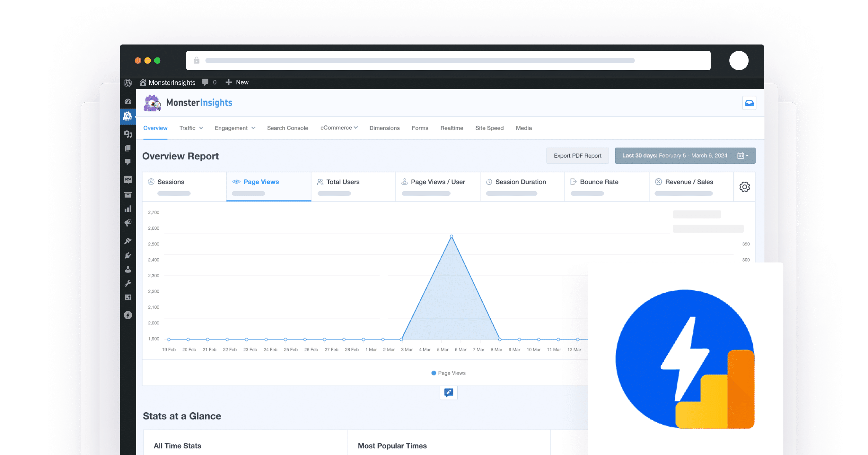
Task: Open the Marketing megaphone sidebar icon
Action: point(128,223)
